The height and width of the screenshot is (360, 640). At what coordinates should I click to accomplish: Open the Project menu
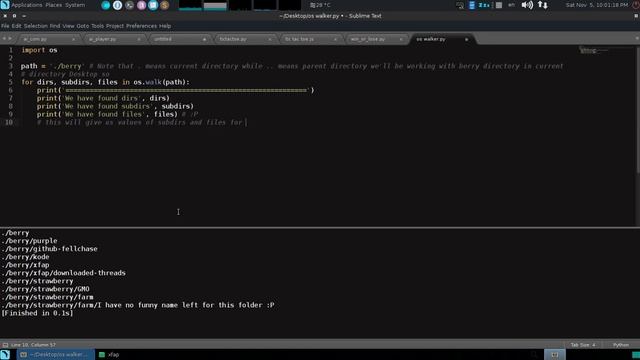tap(115, 26)
